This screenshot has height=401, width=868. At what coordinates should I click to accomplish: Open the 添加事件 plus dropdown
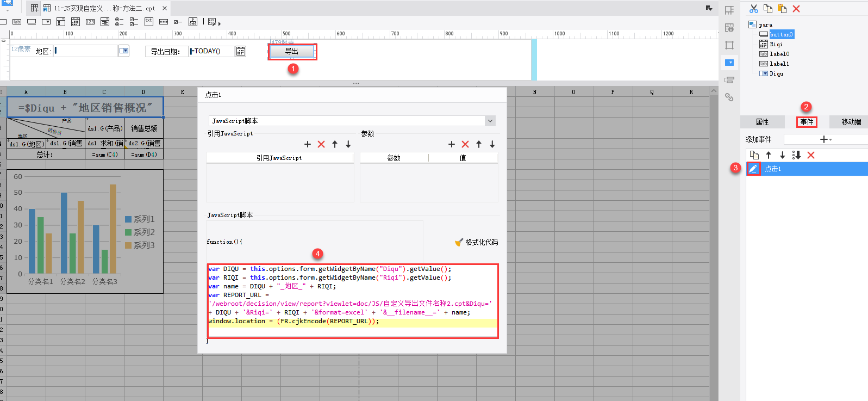[x=826, y=140]
